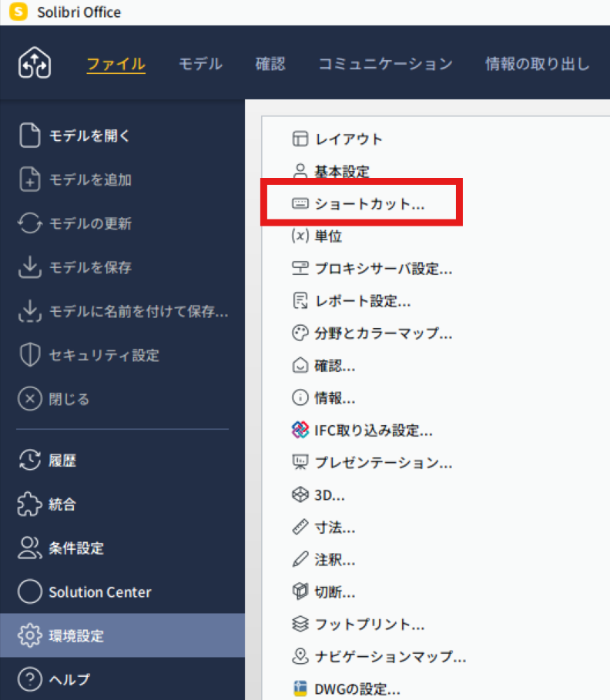This screenshot has width=610, height=700.
Task: Click the Solution Center circle icon
Action: coord(29,591)
